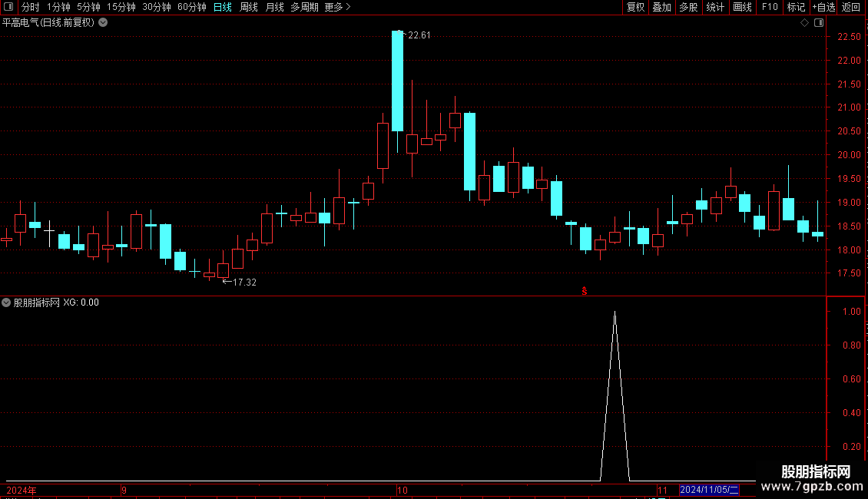Switch to 日线 daily chart
Image resolution: width=868 pixels, height=499 pixels.
coord(223,7)
